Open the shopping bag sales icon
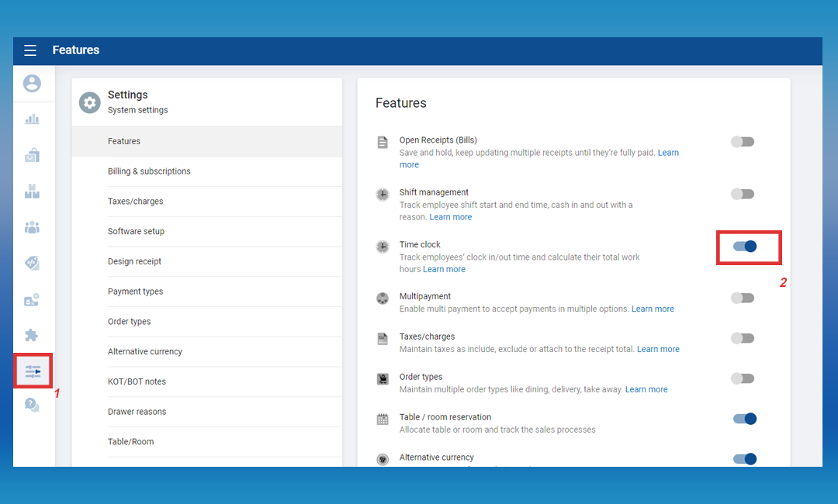Image resolution: width=838 pixels, height=504 pixels. [x=32, y=155]
